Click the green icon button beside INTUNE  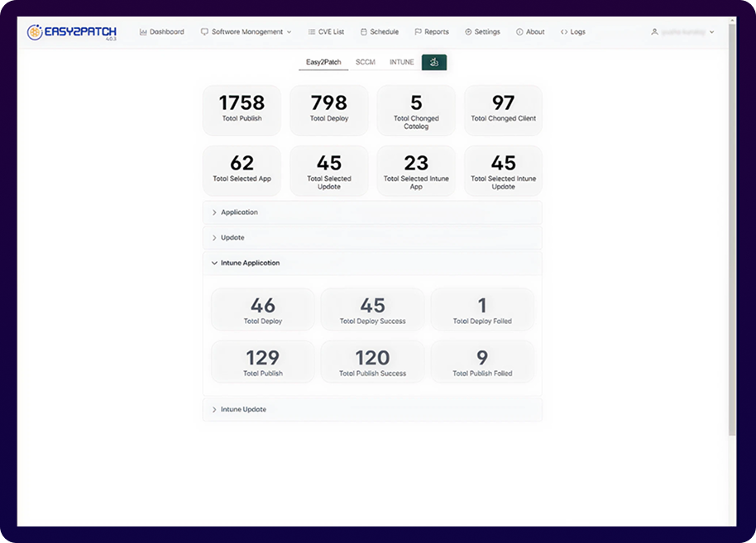tap(434, 62)
